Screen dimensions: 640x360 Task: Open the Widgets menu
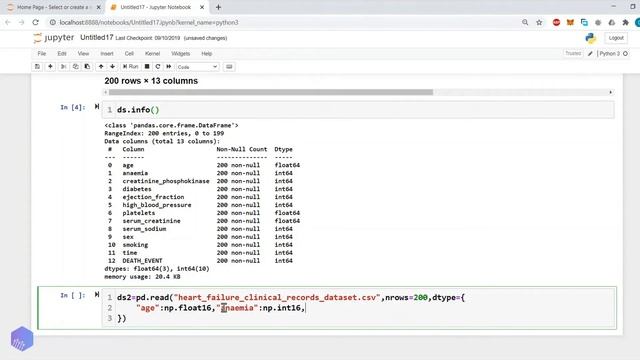click(x=180, y=53)
